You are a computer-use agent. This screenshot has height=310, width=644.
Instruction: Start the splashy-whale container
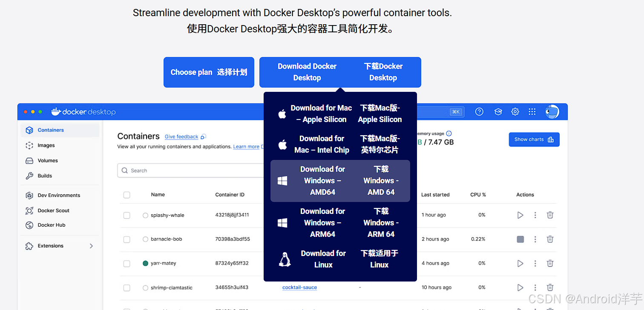click(x=520, y=215)
